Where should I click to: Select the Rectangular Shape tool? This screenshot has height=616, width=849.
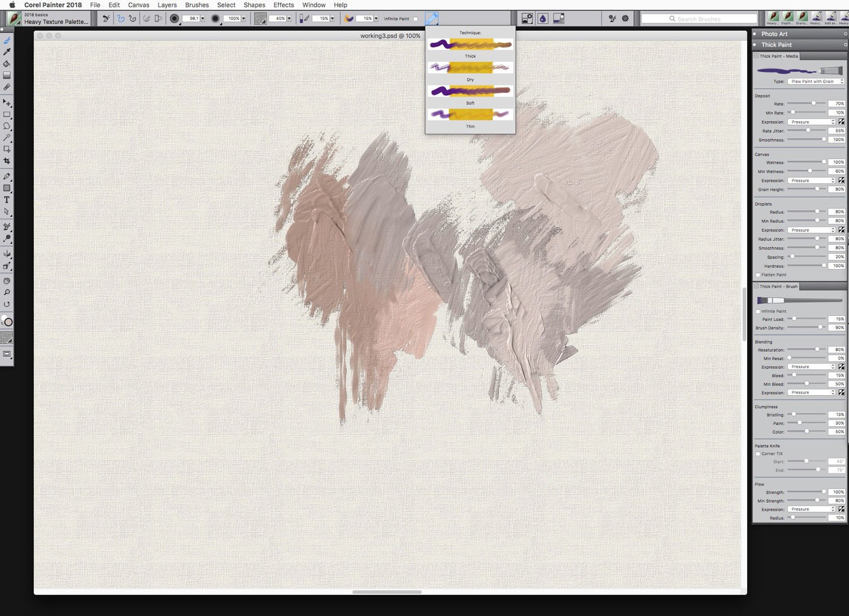[x=7, y=188]
